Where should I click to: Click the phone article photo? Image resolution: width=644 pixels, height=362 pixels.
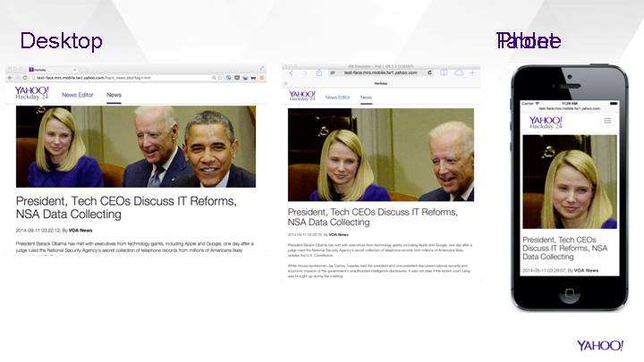point(570,181)
